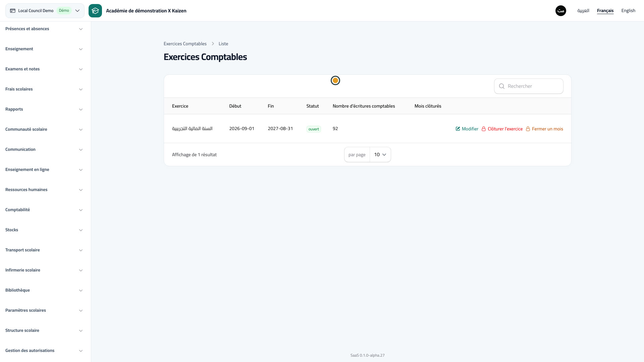Screen dimensions: 644x362
Task: Click the search magnifier icon
Action: pos(502,86)
